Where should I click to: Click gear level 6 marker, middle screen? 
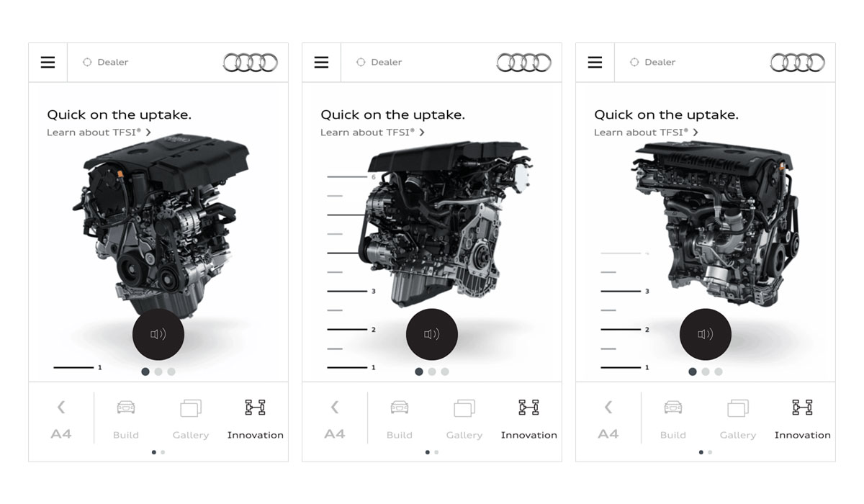click(351, 176)
